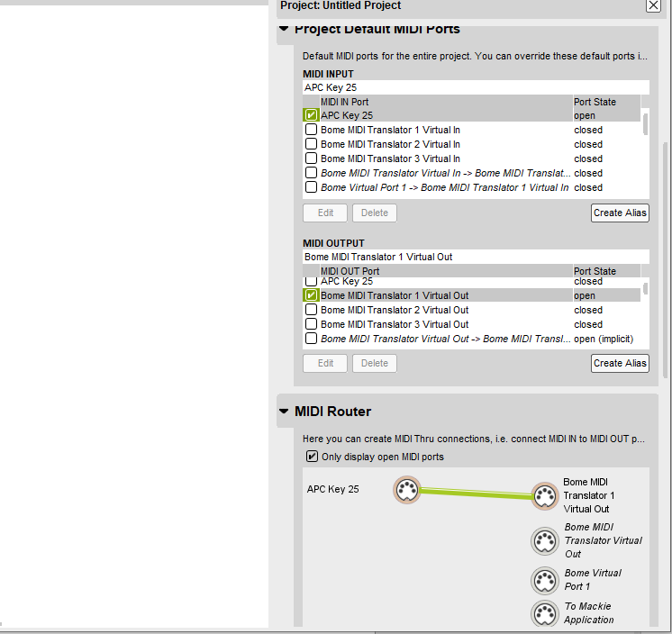Viewport: 672px width, 634px height.
Task: Select 'Bome MIDI Translator 3 Virtual Out' row text
Action: click(395, 324)
